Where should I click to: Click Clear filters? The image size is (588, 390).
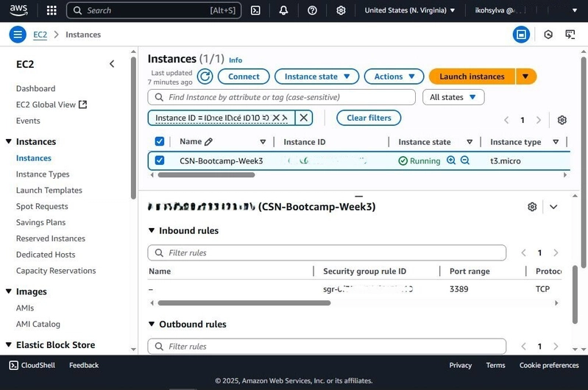pyautogui.click(x=369, y=118)
